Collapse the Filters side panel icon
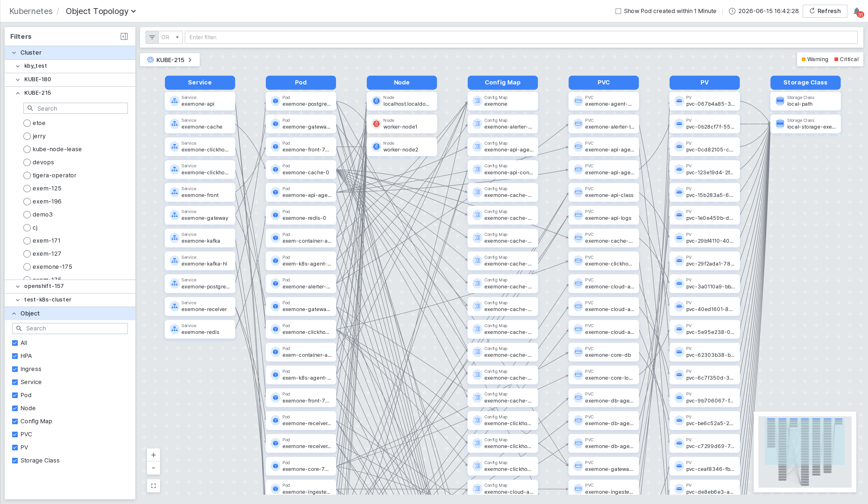 pyautogui.click(x=124, y=37)
